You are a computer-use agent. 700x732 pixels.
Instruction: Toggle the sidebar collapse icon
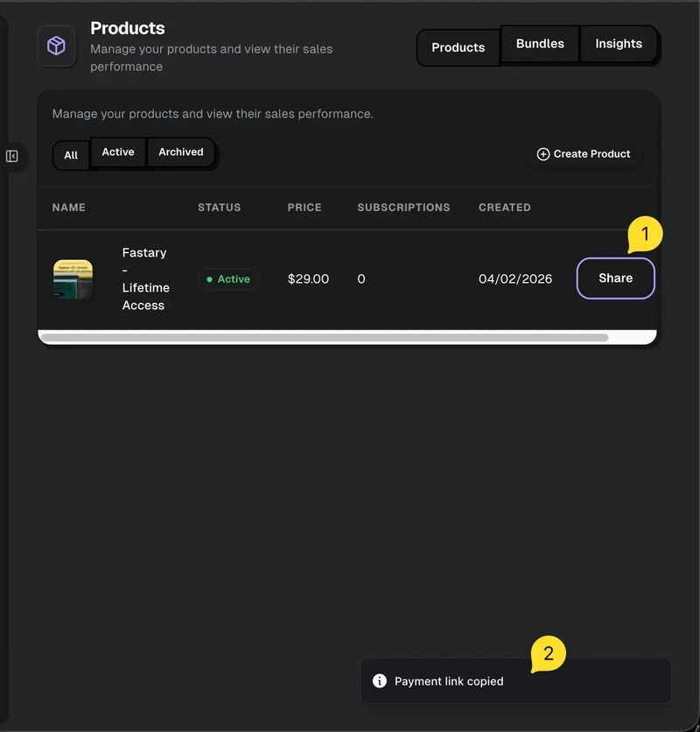click(12, 156)
